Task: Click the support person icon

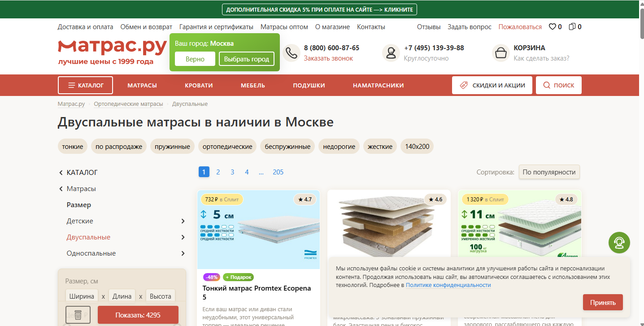Action: [391, 53]
